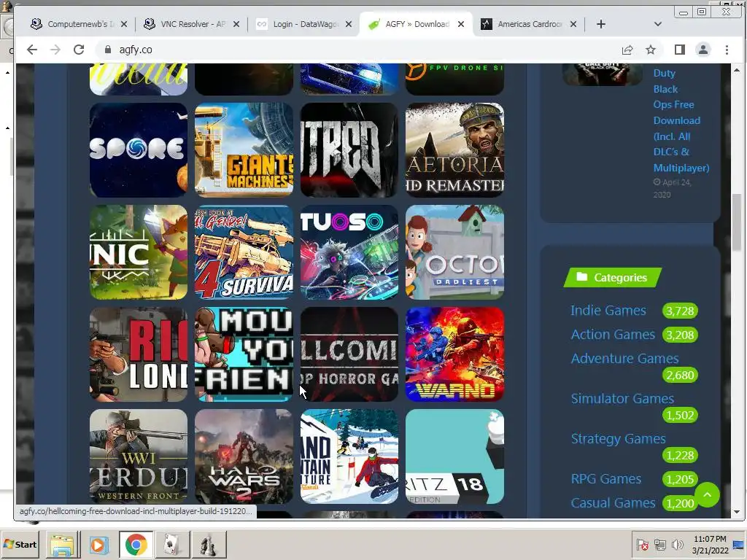
Task: Open the RPG Games category
Action: 606,478
